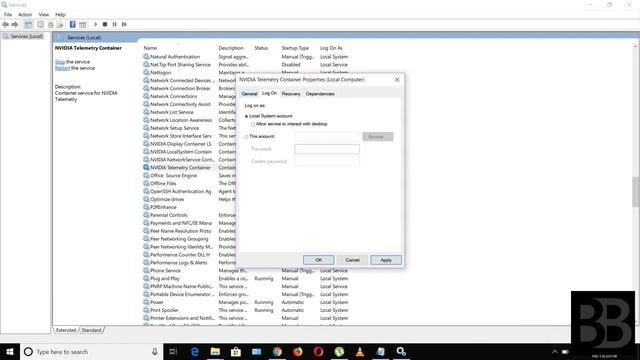Show hidden system tray icons chevron

(x=554, y=351)
